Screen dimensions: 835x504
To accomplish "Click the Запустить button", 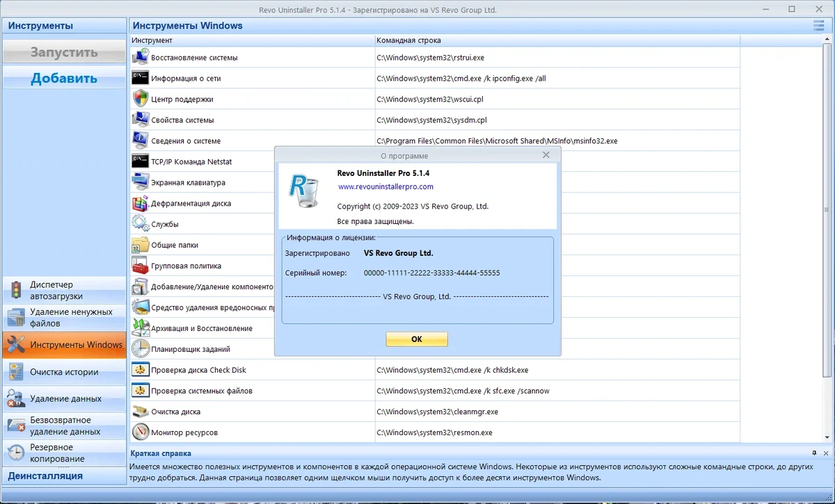I will pyautogui.click(x=64, y=52).
